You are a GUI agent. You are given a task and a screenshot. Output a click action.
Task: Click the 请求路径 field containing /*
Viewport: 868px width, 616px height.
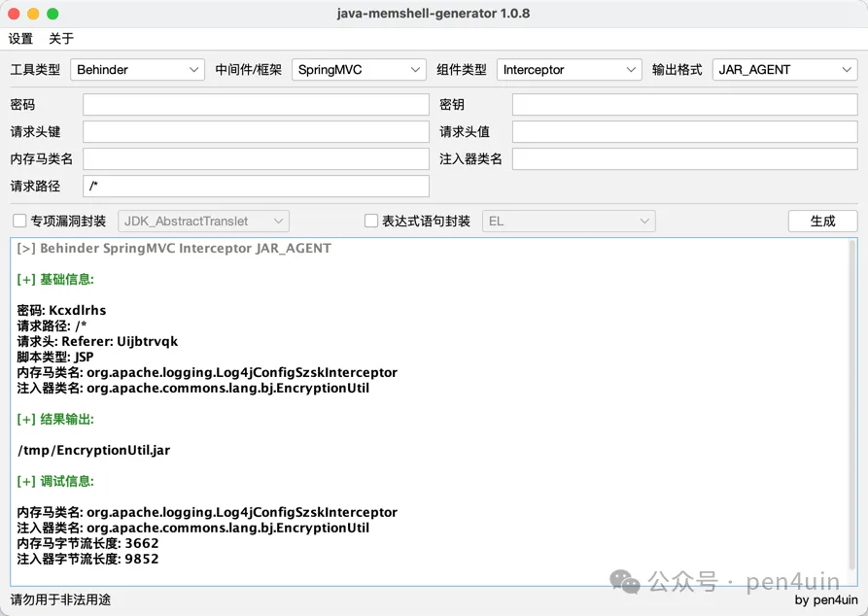[x=256, y=186]
